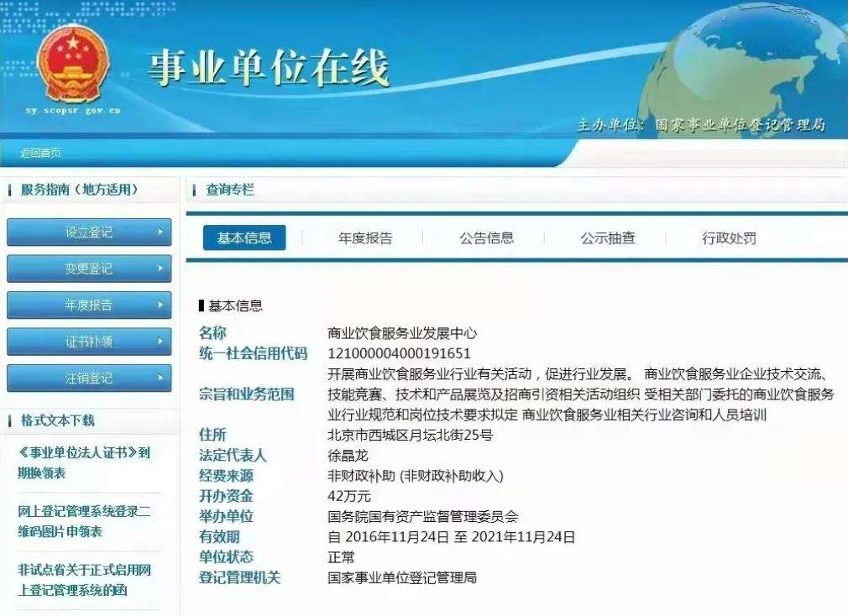Click the 事业单位在线 site title
This screenshot has width=848, height=616.
tap(269, 69)
